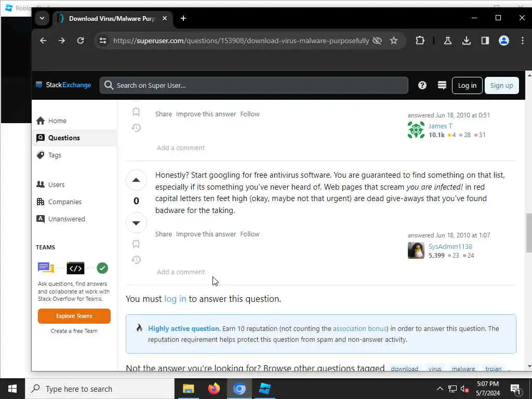Open File Explorer from the taskbar
Image resolution: width=532 pixels, height=399 pixels.
click(x=188, y=389)
